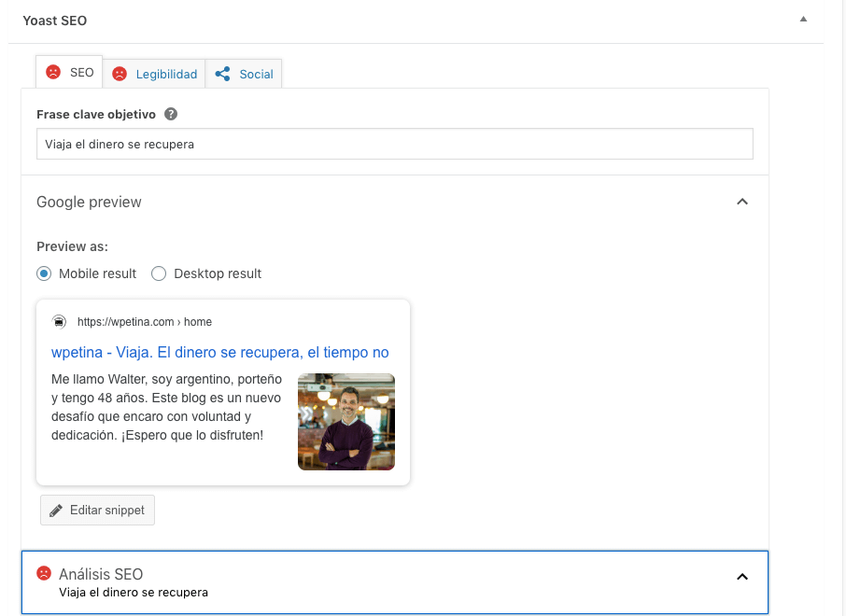
Task: Click the Análisis SEO heading text
Action: tap(101, 574)
